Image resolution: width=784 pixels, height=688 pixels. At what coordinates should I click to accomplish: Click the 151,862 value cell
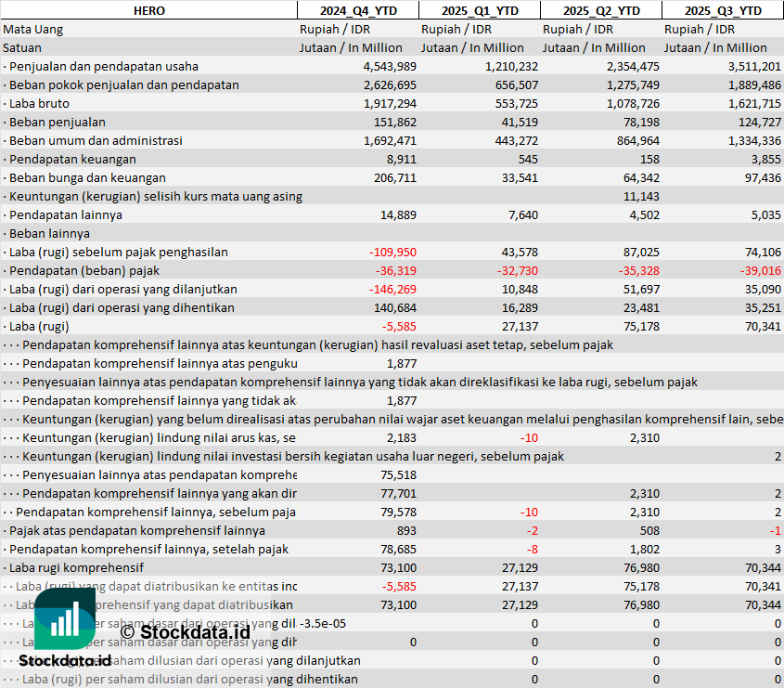point(395,122)
